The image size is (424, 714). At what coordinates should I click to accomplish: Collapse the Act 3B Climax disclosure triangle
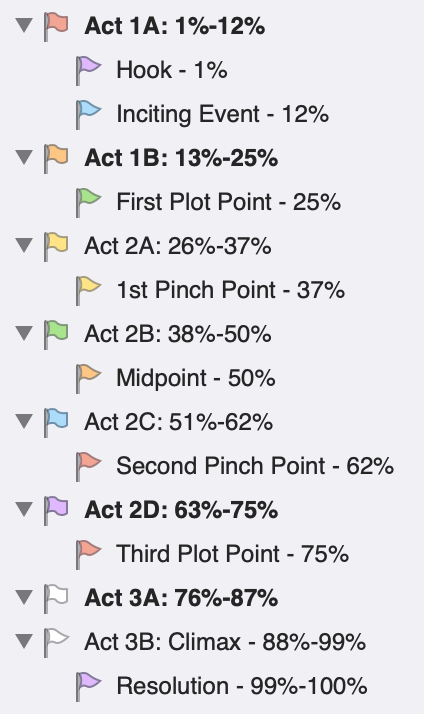coord(24,641)
